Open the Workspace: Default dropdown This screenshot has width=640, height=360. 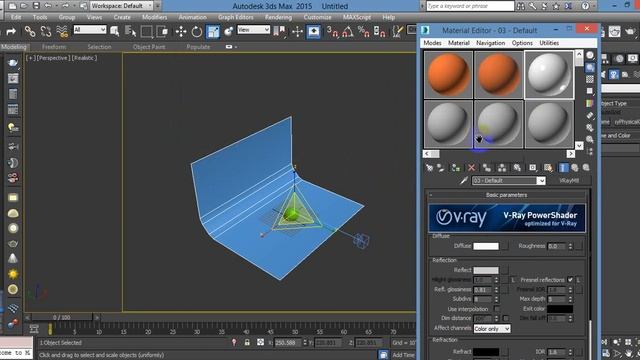pos(122,6)
